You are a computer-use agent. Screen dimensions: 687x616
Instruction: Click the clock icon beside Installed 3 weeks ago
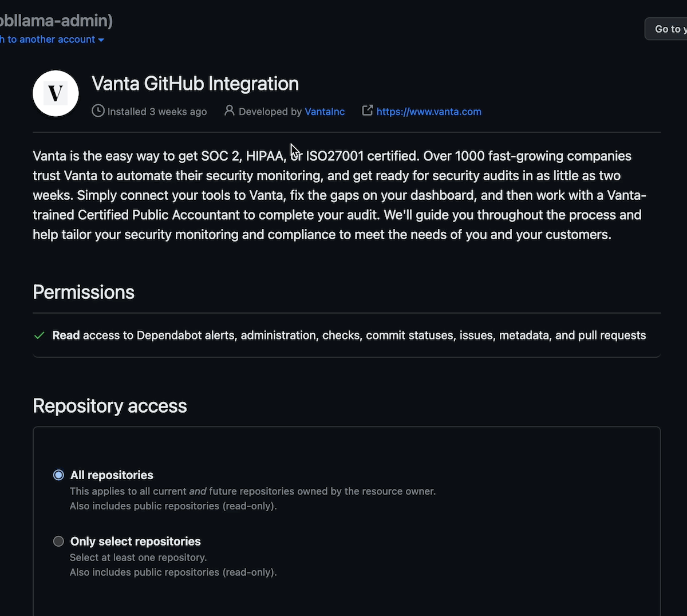click(x=98, y=111)
